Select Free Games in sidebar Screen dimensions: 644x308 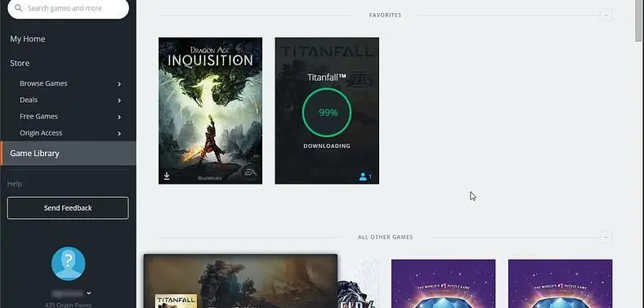38,116
